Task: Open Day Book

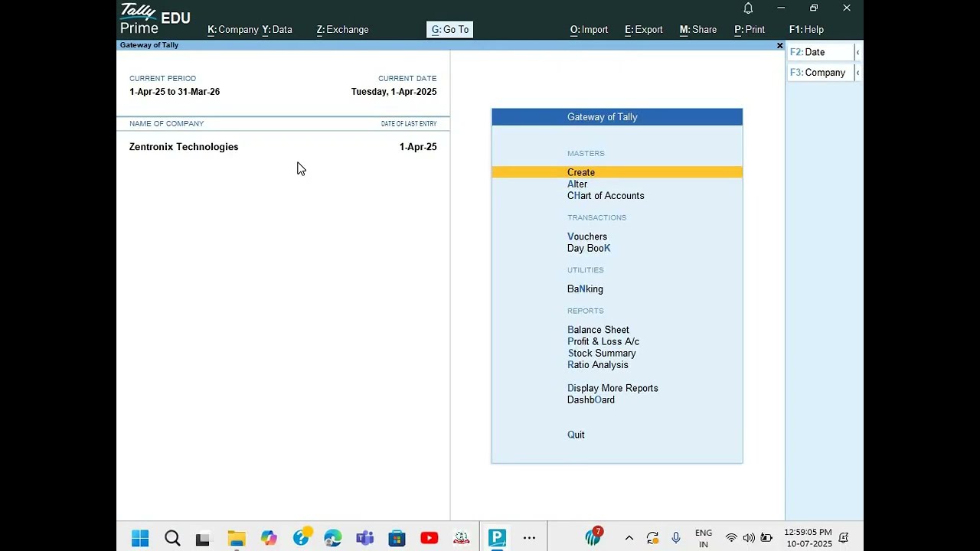Action: coord(589,249)
